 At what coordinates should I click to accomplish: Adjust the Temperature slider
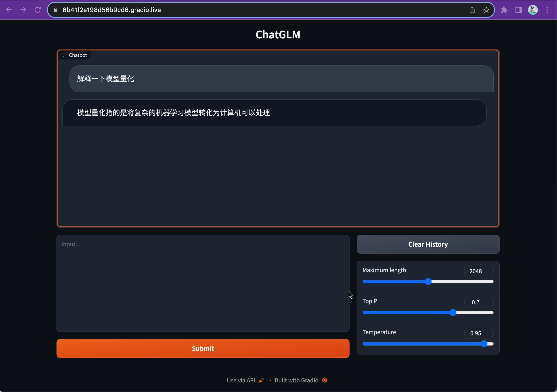pos(428,344)
